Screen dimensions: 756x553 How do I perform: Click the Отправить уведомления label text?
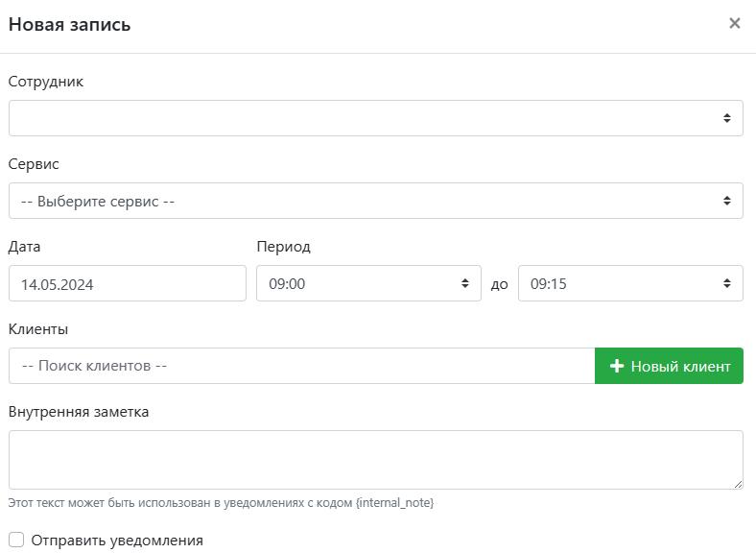pos(117,541)
